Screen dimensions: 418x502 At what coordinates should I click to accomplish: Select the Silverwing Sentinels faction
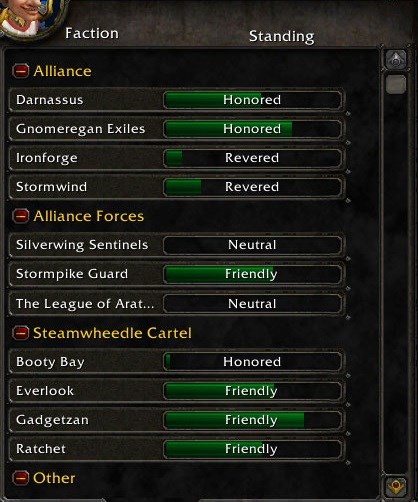[177, 245]
